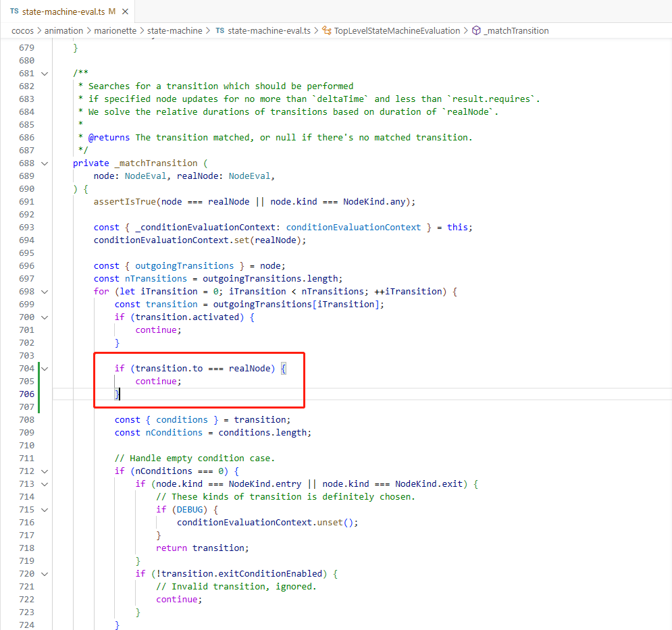
Task: Fold the nConditions block at line 712
Action: (x=45, y=471)
